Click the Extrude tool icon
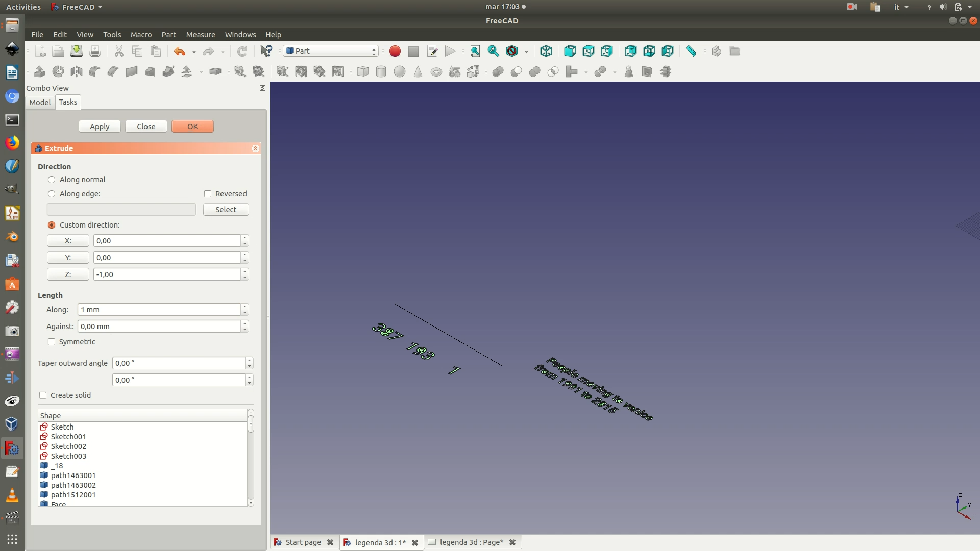This screenshot has height=551, width=980. tap(40, 71)
